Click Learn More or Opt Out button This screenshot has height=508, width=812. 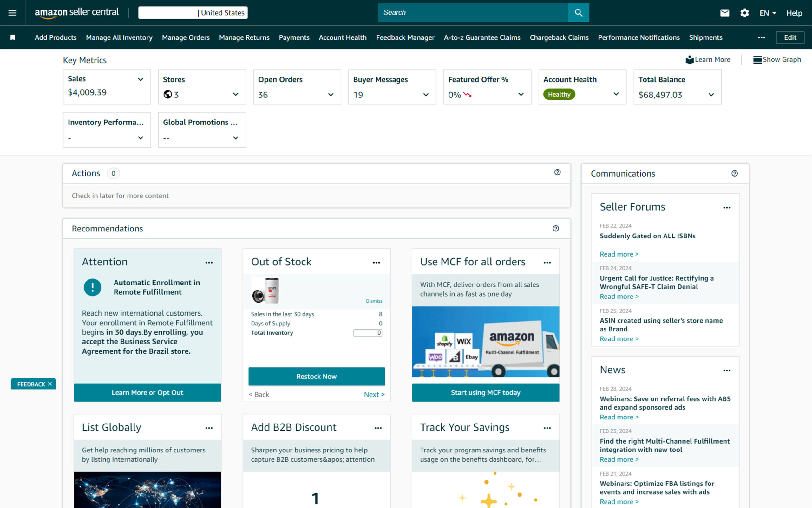[147, 392]
